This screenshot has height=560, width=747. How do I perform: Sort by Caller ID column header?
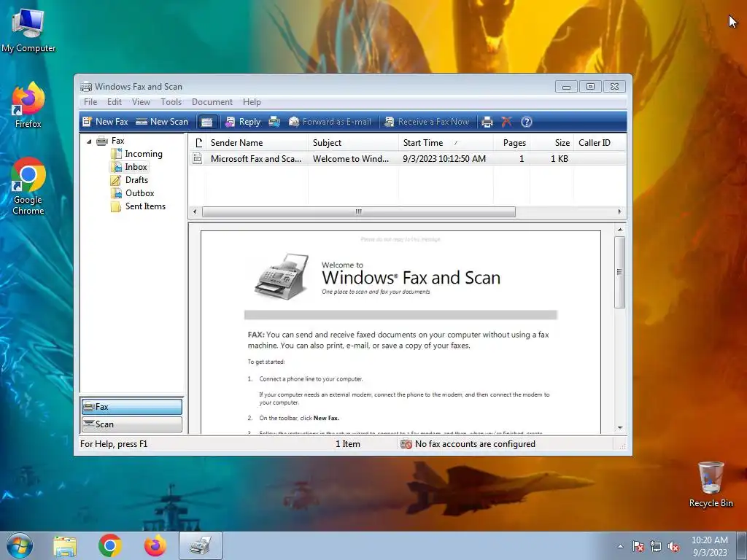(x=600, y=143)
